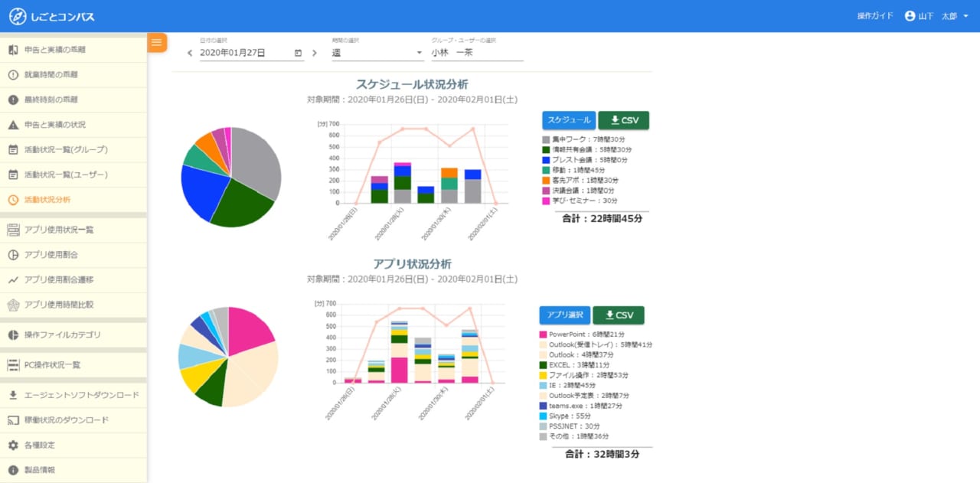Click the app usage pie chart
The height and width of the screenshot is (483, 980).
[x=228, y=357]
